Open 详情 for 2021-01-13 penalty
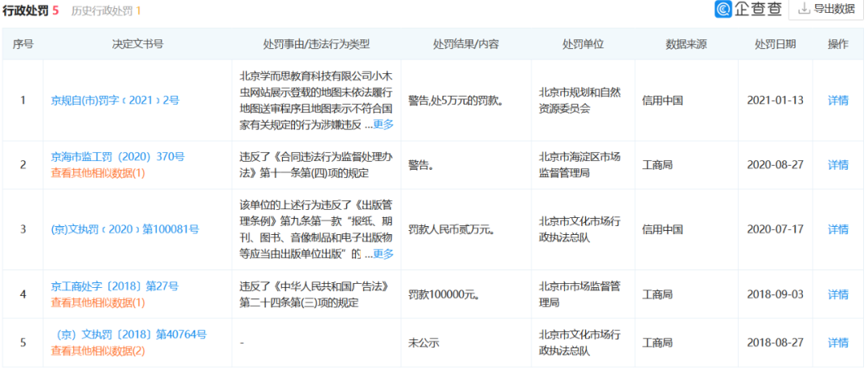The image size is (868, 370). tap(837, 101)
